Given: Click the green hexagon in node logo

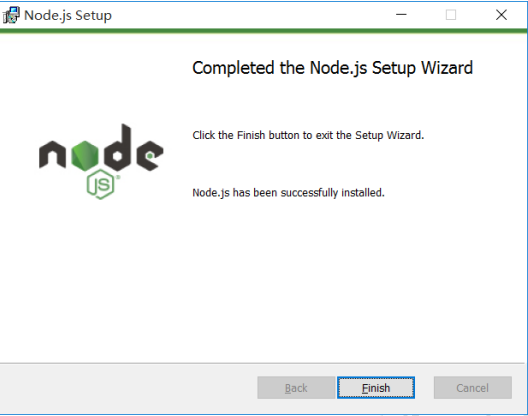Looking at the screenshot, I should pyautogui.click(x=85, y=156).
